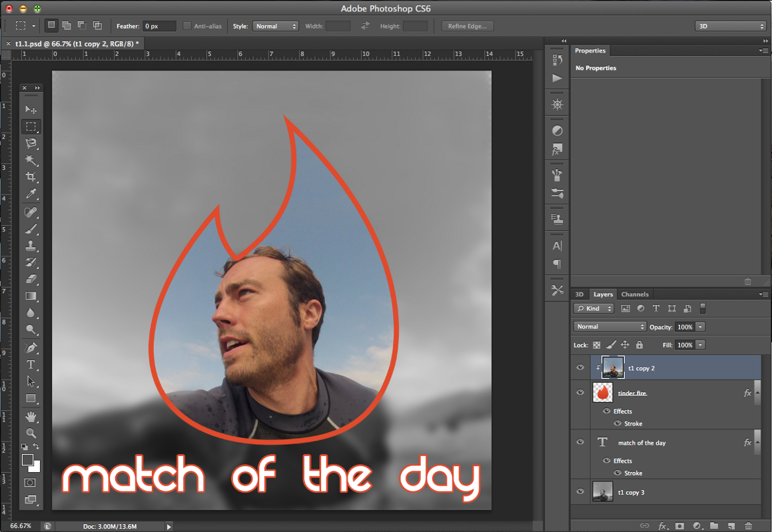
Task: Enable the Anti-alias checkbox
Action: click(x=187, y=26)
